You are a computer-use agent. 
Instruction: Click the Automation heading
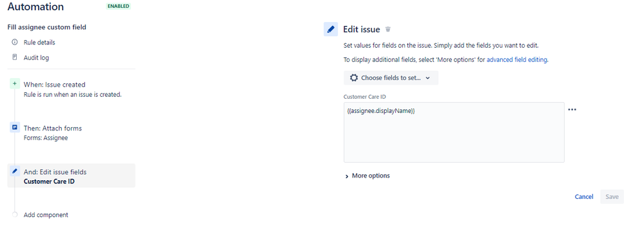[x=35, y=6]
